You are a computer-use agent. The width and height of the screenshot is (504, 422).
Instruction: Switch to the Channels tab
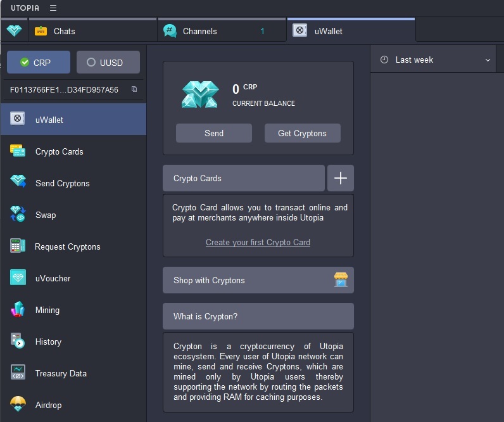[x=222, y=31]
